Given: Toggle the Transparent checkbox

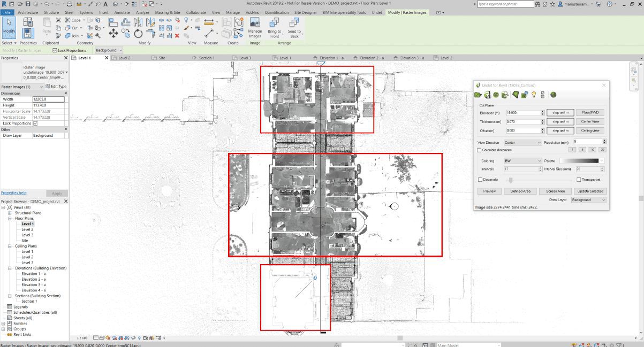Looking at the screenshot, I should (579, 180).
